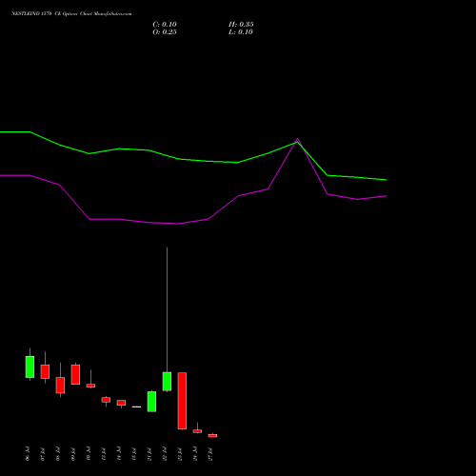476x476 pixels.
Task: Click the 08 Jul date label
Action: (x=58, y=454)
